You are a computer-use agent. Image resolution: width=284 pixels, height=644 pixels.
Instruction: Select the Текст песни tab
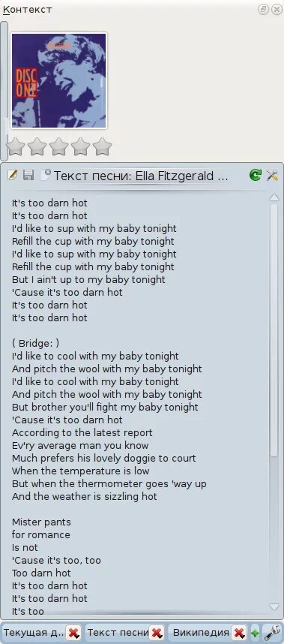pos(118,632)
